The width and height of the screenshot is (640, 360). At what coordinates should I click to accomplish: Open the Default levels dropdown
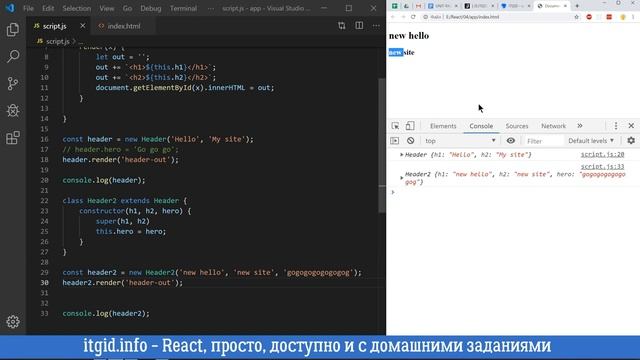[591, 141]
